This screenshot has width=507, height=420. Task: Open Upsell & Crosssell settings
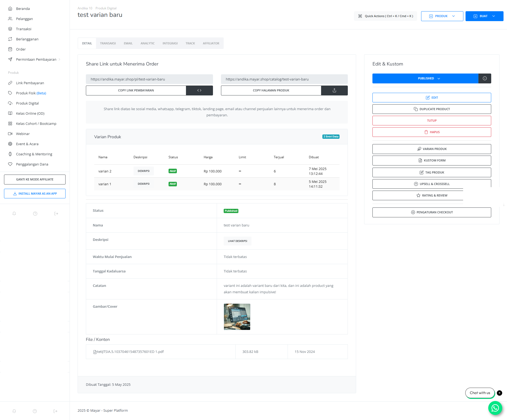click(432, 184)
